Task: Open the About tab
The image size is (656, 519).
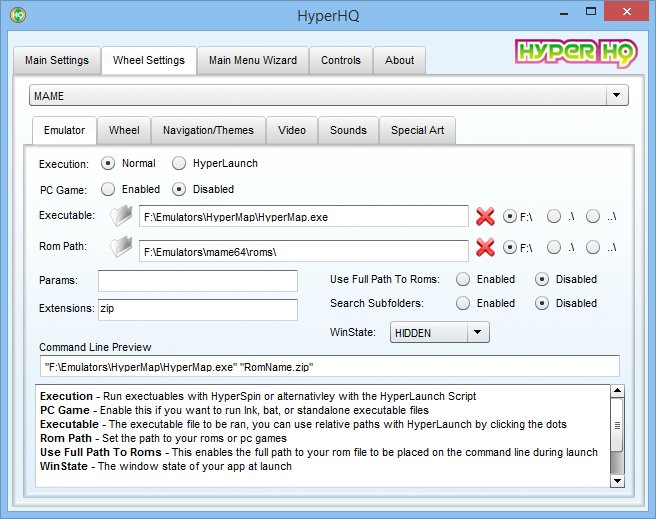Action: coord(400,60)
